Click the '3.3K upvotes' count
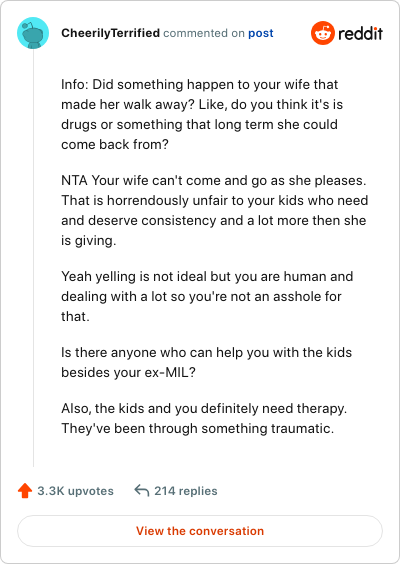The width and height of the screenshot is (400, 564). pyautogui.click(x=76, y=491)
